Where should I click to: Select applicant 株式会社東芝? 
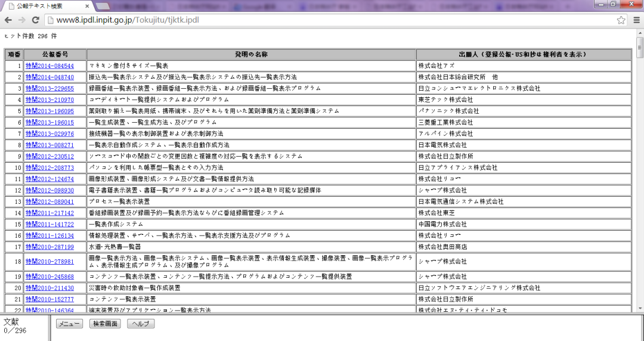[436, 213]
